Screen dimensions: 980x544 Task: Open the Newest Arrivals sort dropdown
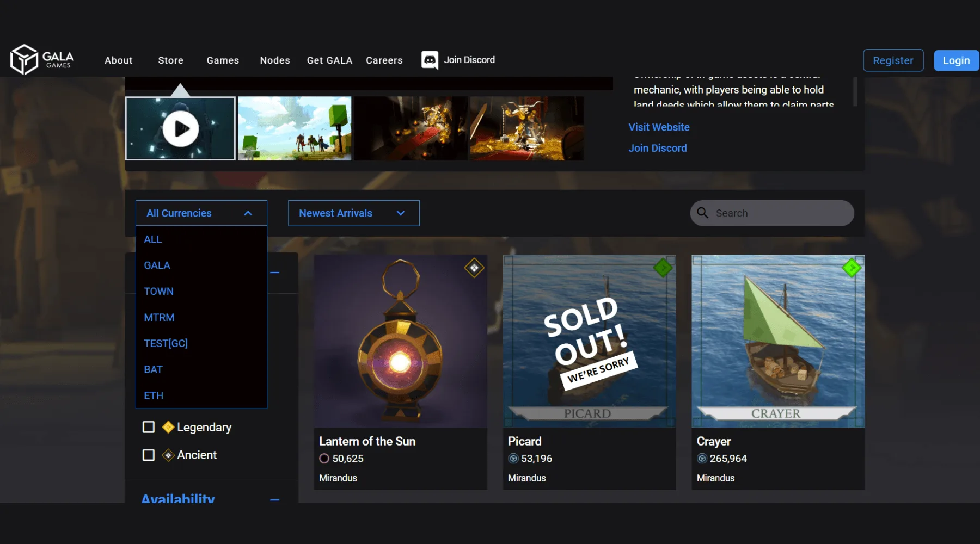(x=353, y=213)
